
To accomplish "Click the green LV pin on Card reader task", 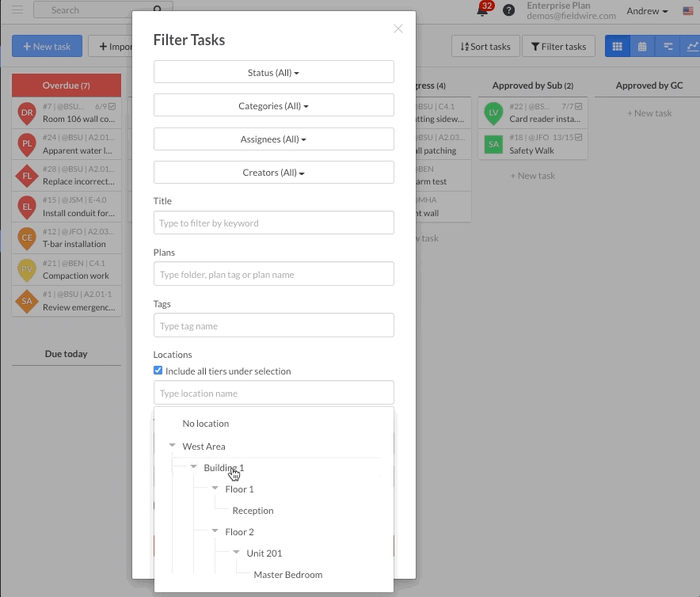I will (x=493, y=113).
